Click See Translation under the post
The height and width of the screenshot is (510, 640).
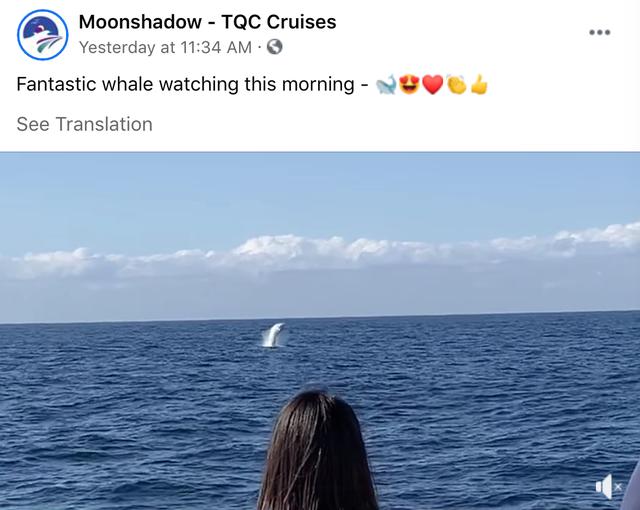point(84,124)
